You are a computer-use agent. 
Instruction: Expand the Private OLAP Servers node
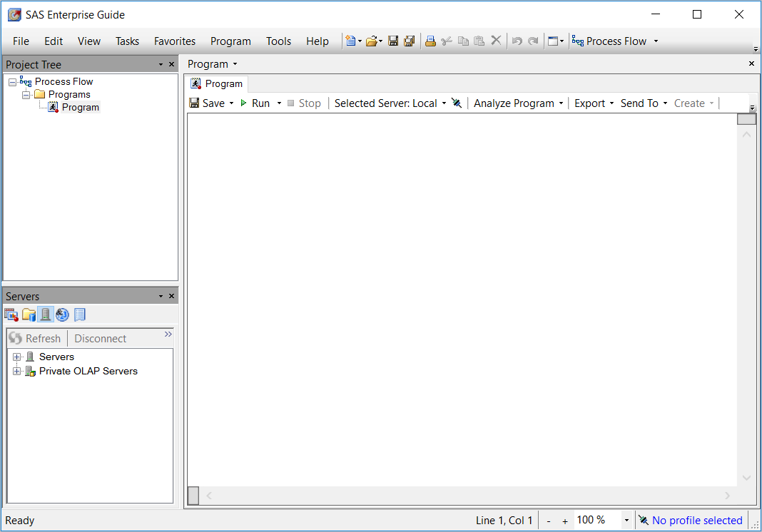tap(16, 371)
